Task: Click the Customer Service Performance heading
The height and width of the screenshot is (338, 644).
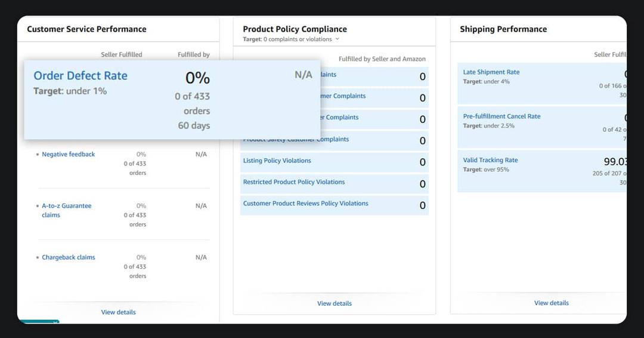Action: (x=86, y=29)
